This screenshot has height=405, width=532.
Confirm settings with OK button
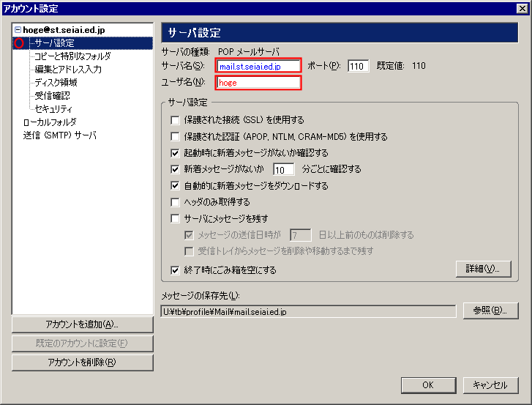pos(429,385)
